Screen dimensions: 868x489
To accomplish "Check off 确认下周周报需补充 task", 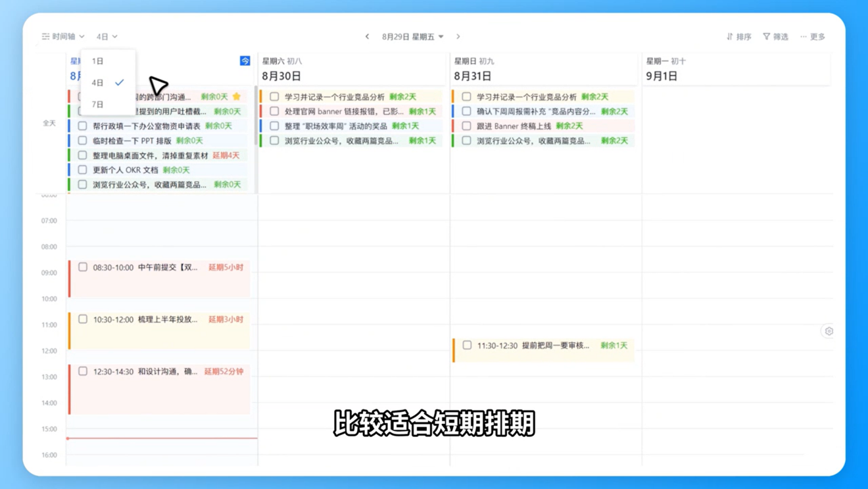I will [466, 111].
